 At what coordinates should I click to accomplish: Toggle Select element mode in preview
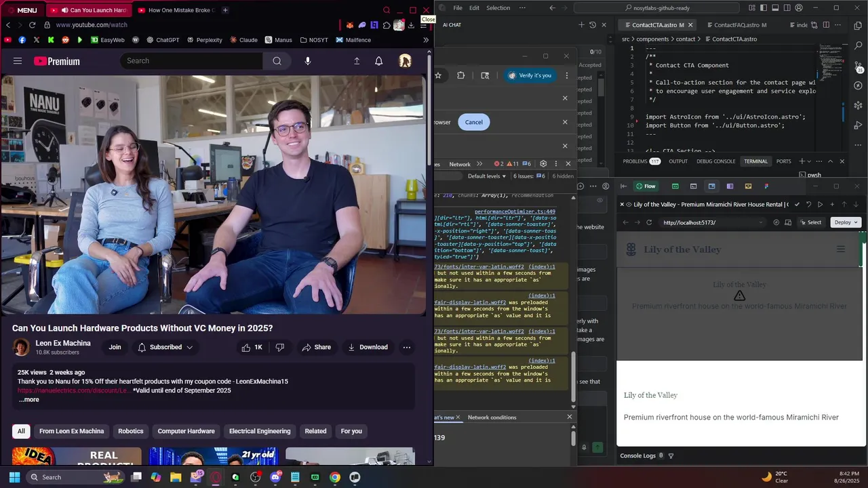coord(810,222)
